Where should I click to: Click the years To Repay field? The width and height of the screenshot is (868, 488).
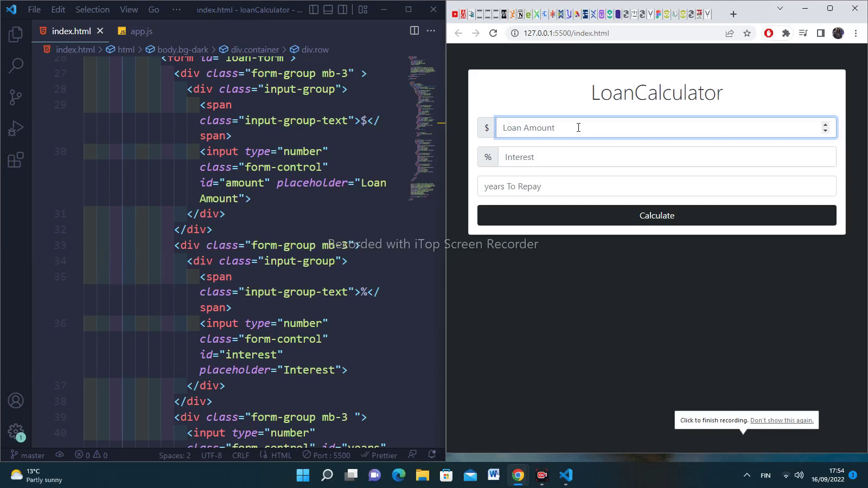(x=656, y=187)
